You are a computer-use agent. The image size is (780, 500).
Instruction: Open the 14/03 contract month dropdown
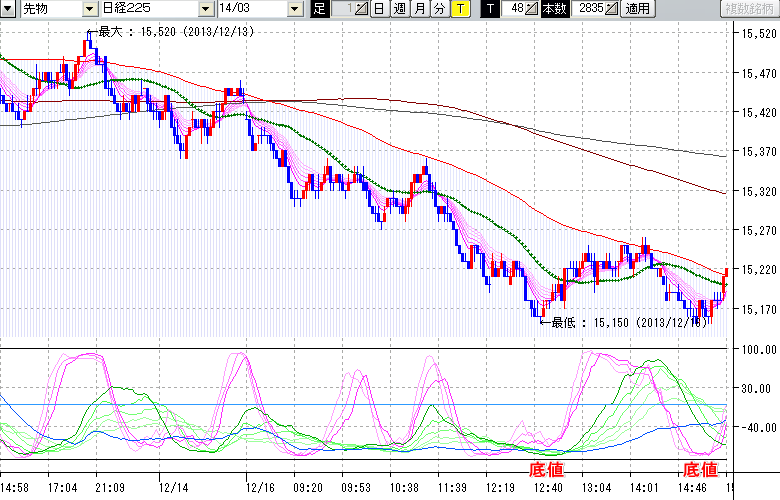tap(294, 9)
